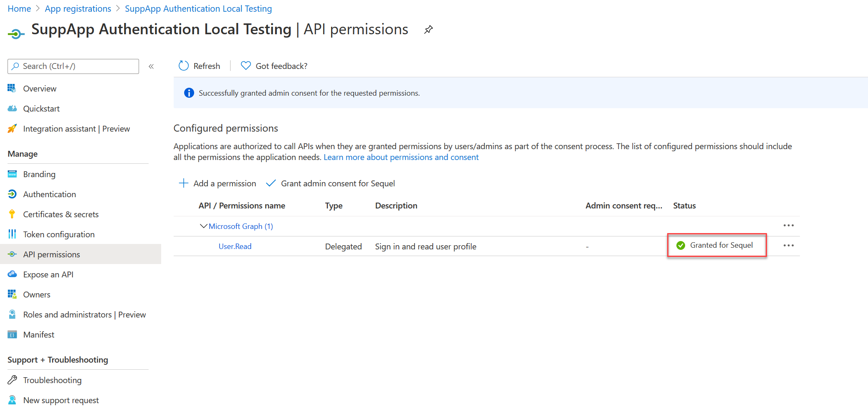Screen dimensions: 868x419
Task: Navigate to App registrations breadcrumb
Action: [78, 9]
